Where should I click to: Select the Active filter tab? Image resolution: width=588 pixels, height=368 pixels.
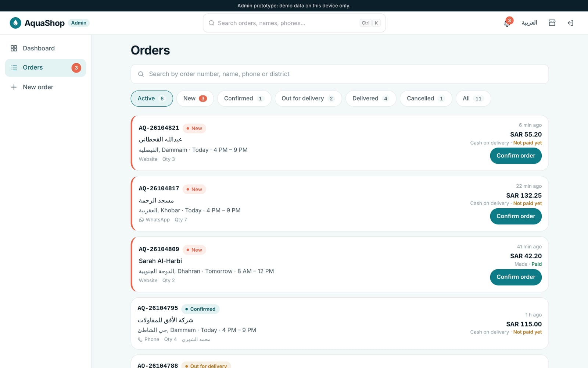(152, 99)
